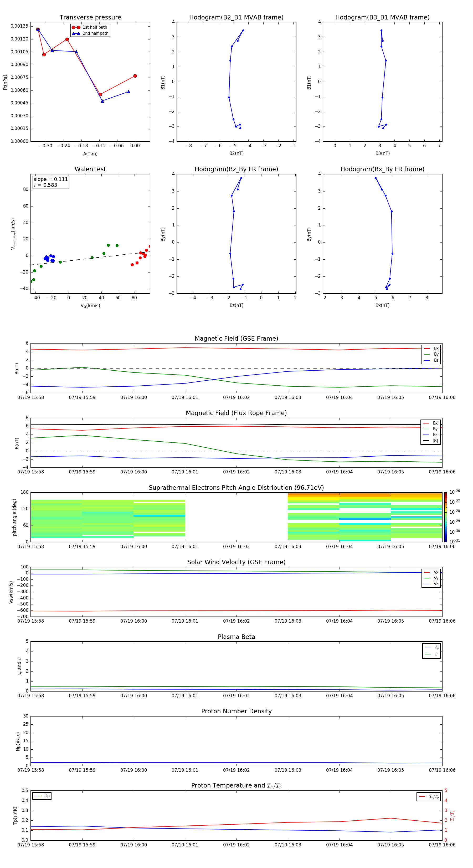
Task: Click the 'Hodogram(B2_B1 MVAB frame)' title
Action: click(x=236, y=18)
